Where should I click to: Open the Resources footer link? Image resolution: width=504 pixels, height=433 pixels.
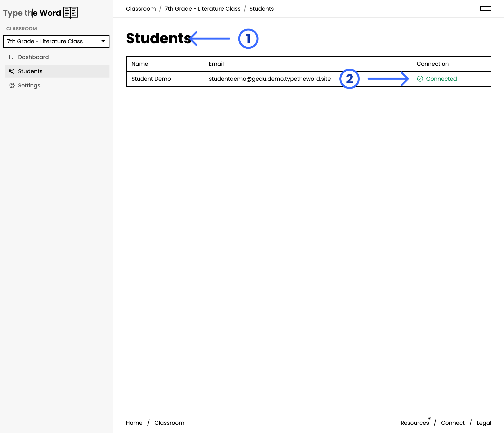coord(415,423)
